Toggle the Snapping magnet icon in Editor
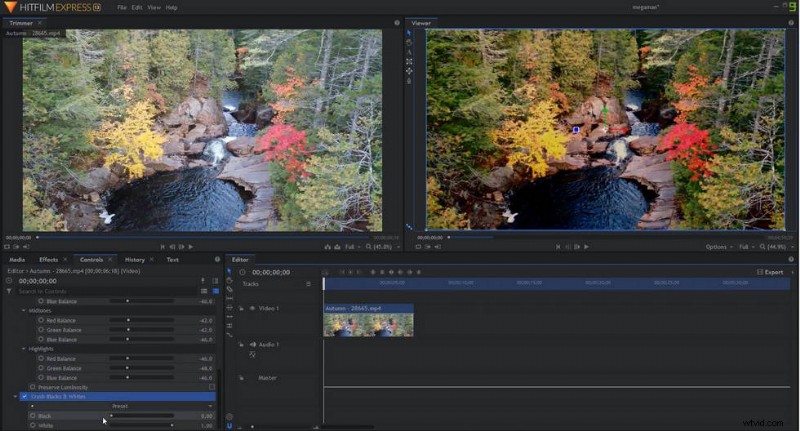 [229, 426]
